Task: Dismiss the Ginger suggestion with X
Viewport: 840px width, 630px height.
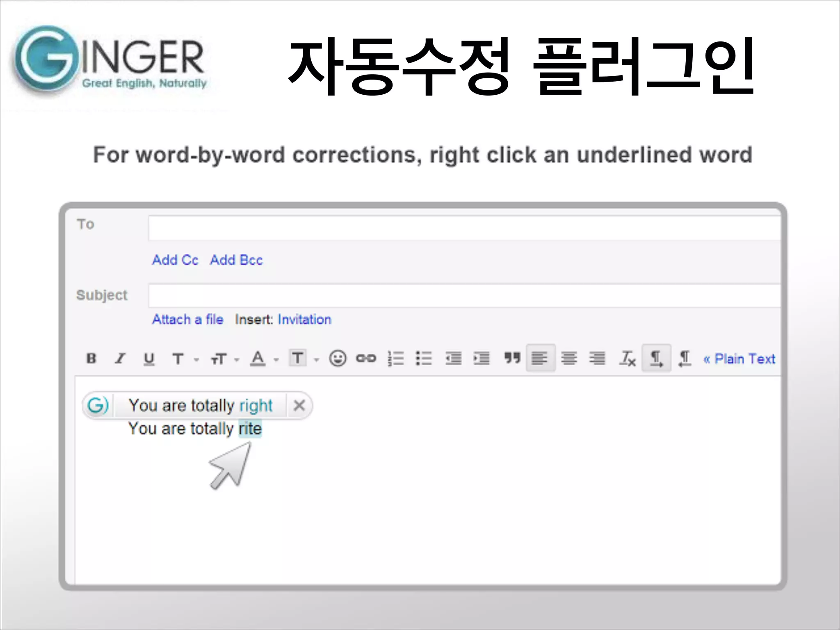Action: coord(299,406)
